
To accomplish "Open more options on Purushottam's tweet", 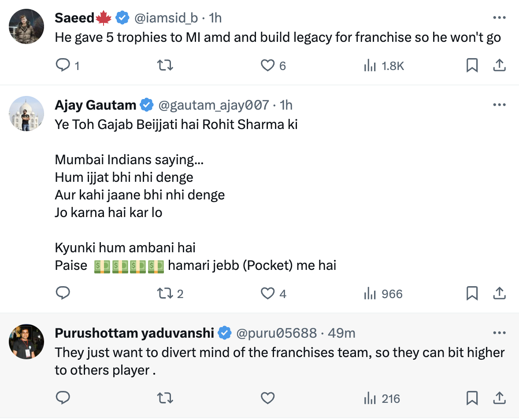I will (x=499, y=333).
